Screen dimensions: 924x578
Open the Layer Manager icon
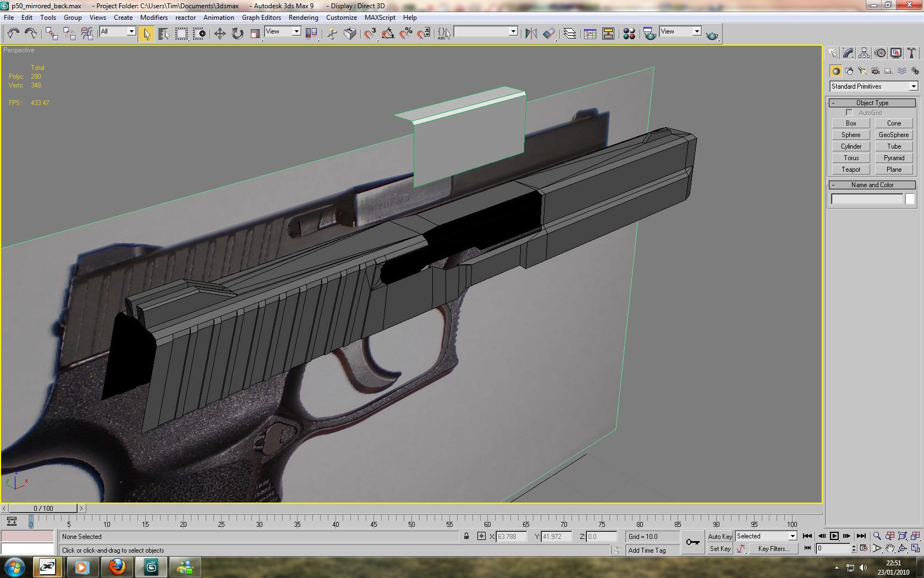point(570,34)
